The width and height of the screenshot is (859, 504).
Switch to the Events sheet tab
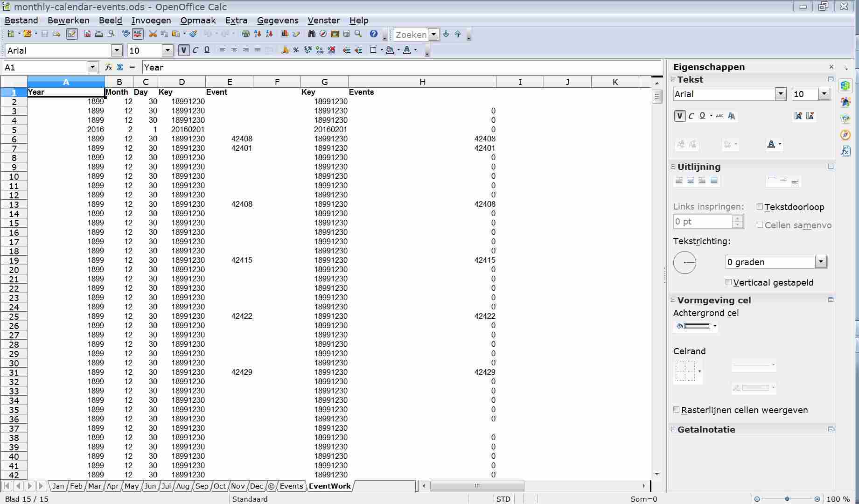(x=292, y=486)
